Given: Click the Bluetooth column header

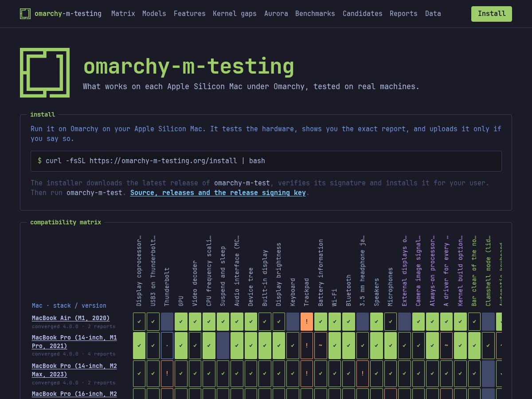Looking at the screenshot, I should pos(348,290).
